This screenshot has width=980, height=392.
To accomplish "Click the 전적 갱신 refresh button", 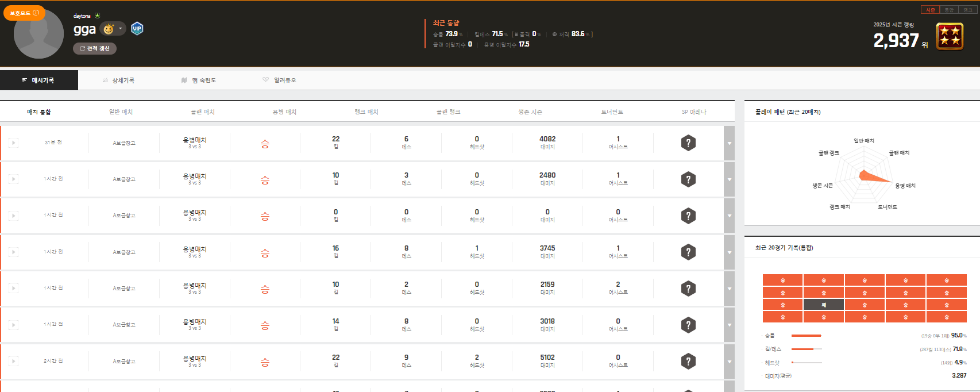I will [95, 49].
